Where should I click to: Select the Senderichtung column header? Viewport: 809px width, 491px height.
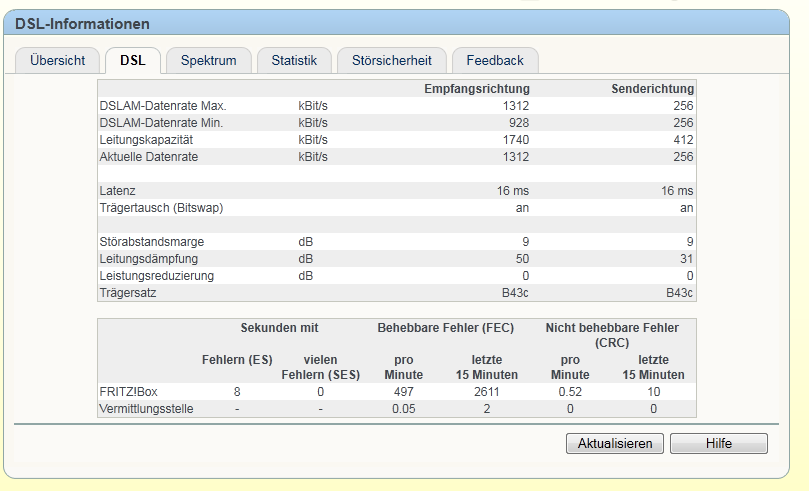click(x=652, y=89)
